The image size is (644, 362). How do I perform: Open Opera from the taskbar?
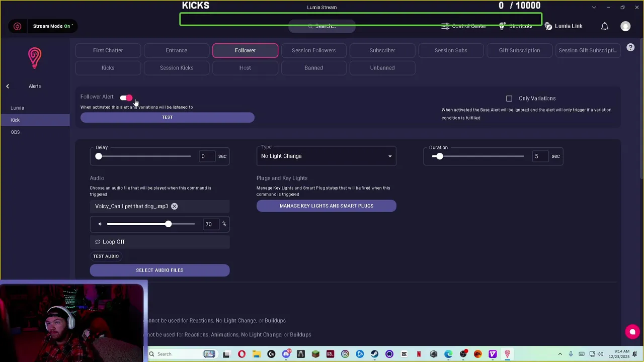pyautogui.click(x=242, y=354)
